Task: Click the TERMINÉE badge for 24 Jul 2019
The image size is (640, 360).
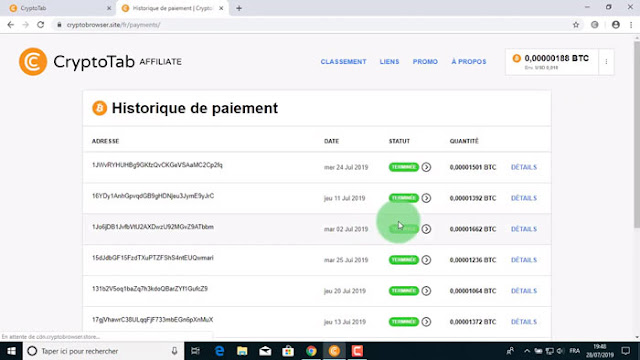Action: click(404, 167)
